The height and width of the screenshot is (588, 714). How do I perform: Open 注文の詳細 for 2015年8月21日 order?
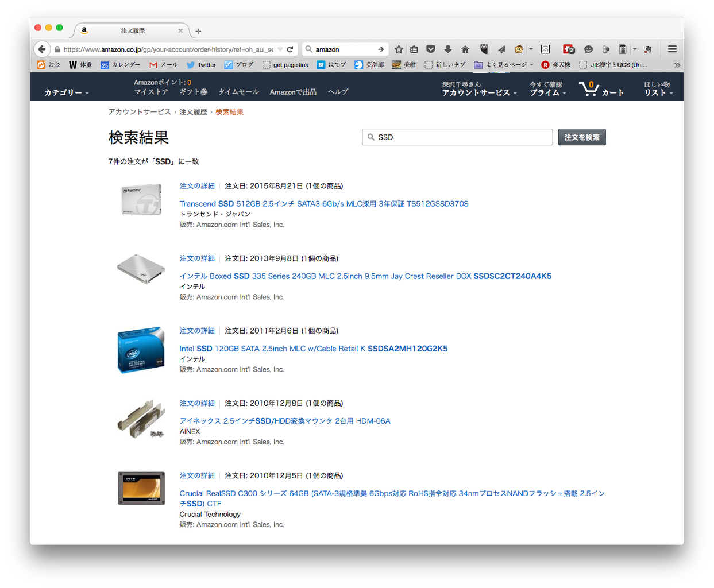coord(197,186)
